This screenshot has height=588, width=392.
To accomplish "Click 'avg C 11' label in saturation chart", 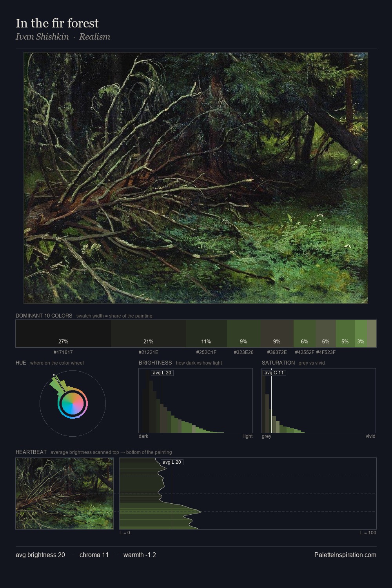I will (x=274, y=373).
